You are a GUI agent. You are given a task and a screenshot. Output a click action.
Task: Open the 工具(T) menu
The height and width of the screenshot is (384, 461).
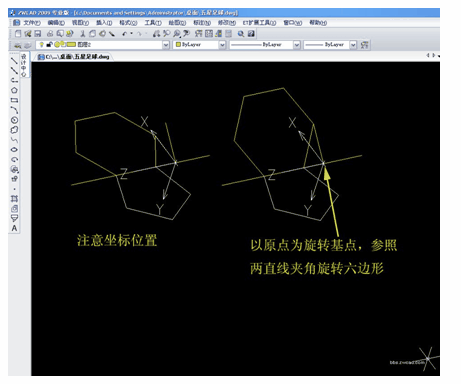coord(153,23)
